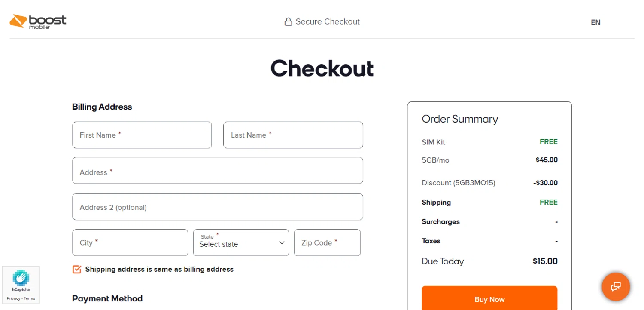Click into the Last Name field

(293, 135)
